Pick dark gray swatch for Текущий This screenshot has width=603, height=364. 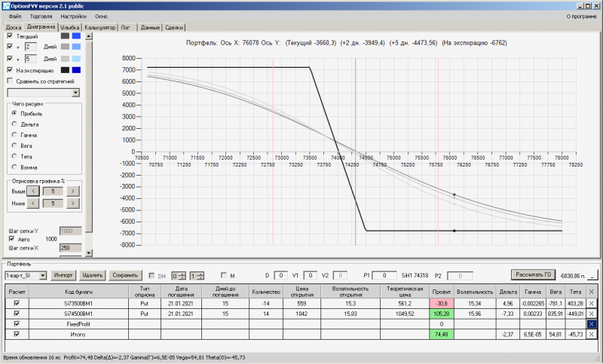(x=65, y=35)
